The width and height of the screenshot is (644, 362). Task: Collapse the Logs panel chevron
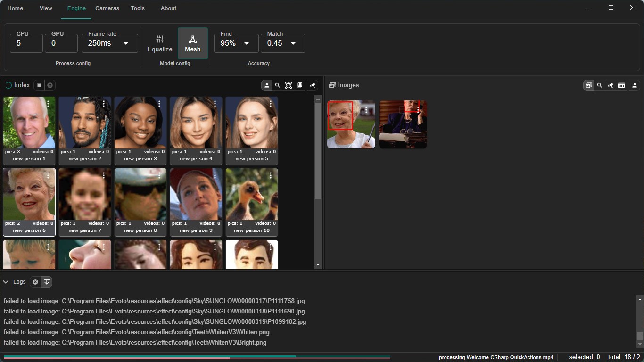click(x=6, y=282)
